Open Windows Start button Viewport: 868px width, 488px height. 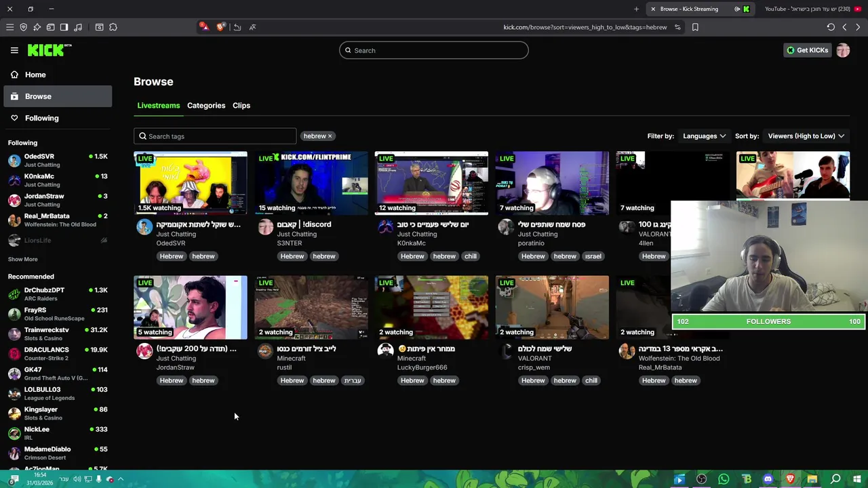[857, 479]
